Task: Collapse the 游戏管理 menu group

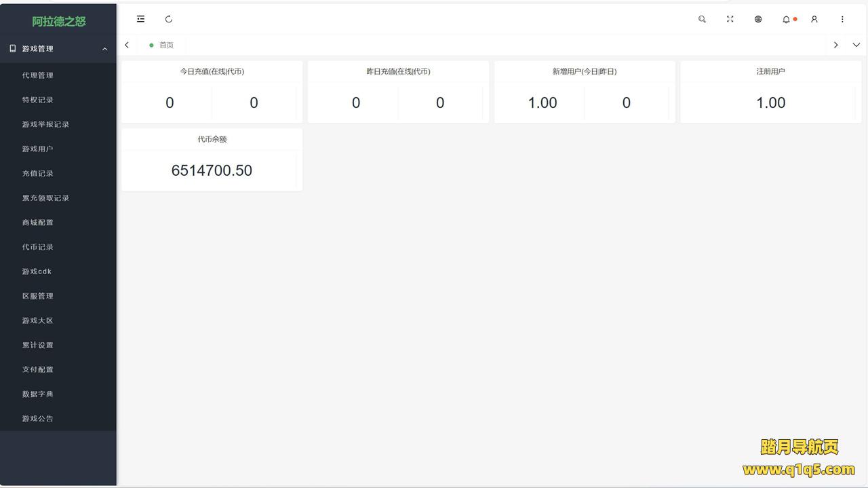Action: [58, 49]
